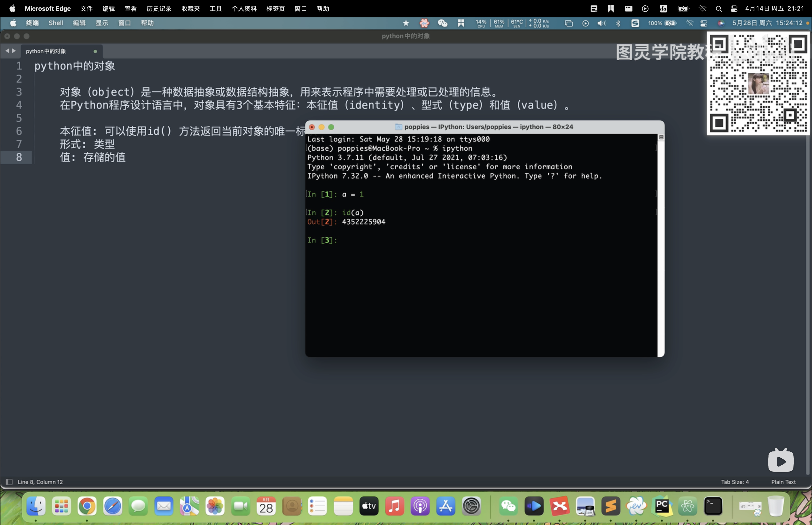Click Line 8, Column 12 status text
The image size is (812, 525).
40,482
